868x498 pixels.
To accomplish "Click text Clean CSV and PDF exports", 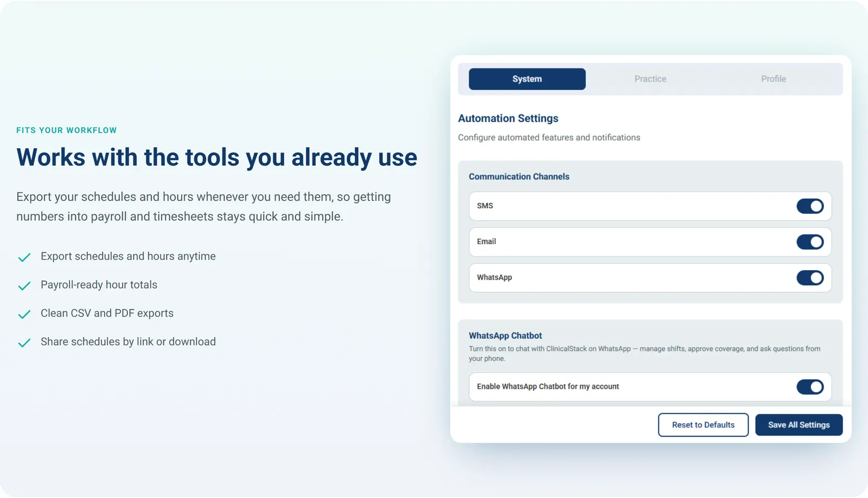I will click(x=107, y=313).
